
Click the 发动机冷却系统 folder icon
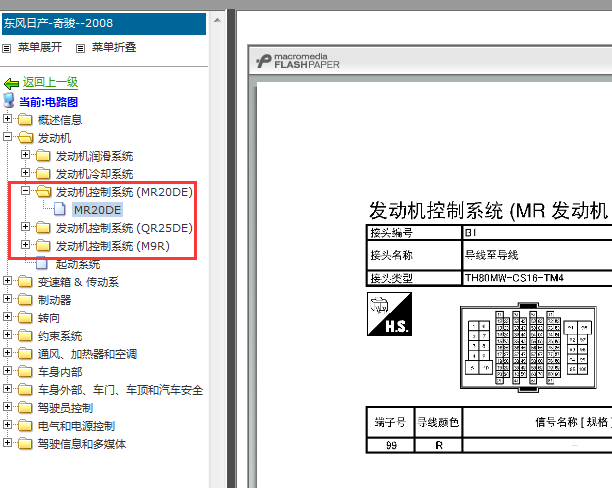43,173
